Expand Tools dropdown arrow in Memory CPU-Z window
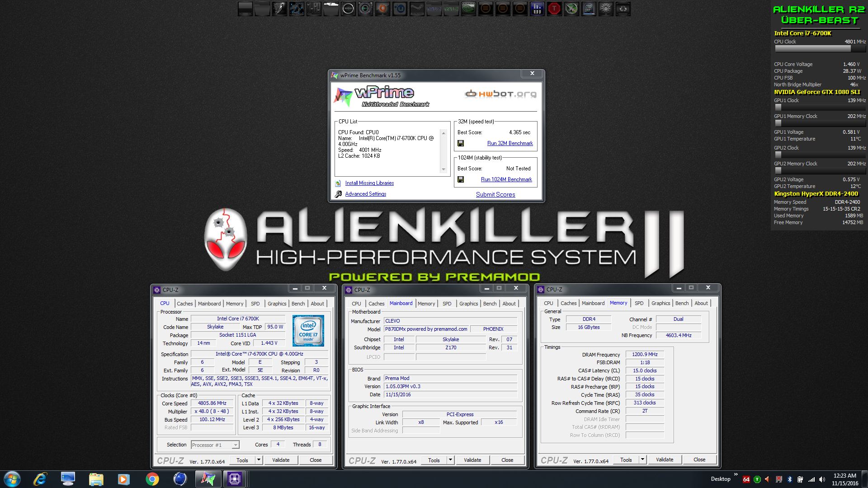Viewport: 868px width, 488px height. (642, 460)
